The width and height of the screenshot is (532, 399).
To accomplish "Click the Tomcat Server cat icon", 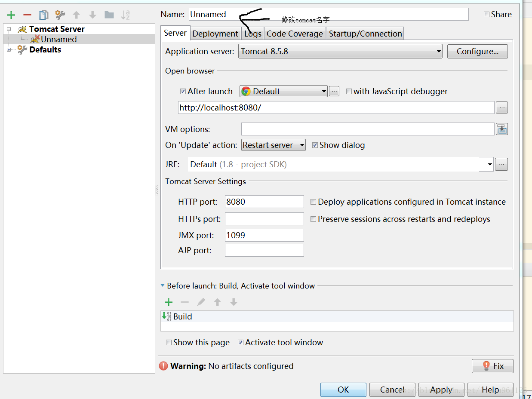I will 22,29.
